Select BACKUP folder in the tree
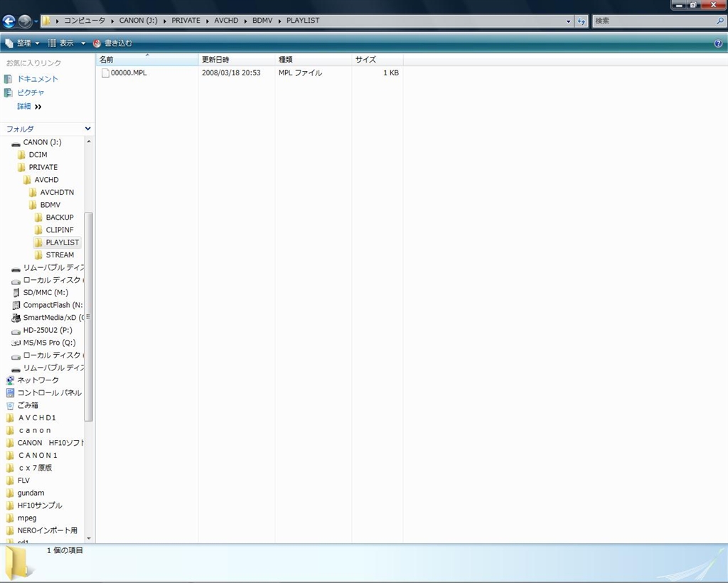The height and width of the screenshot is (583, 728). pos(60,218)
